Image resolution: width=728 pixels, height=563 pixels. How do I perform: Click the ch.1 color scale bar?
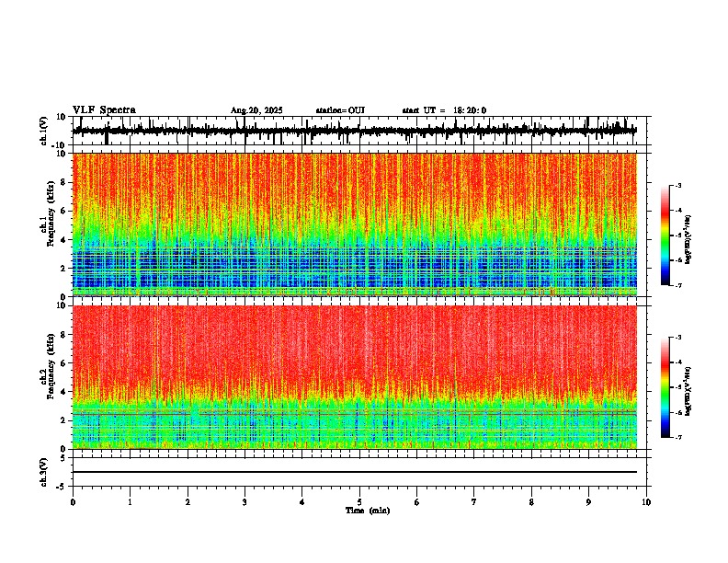665,236
